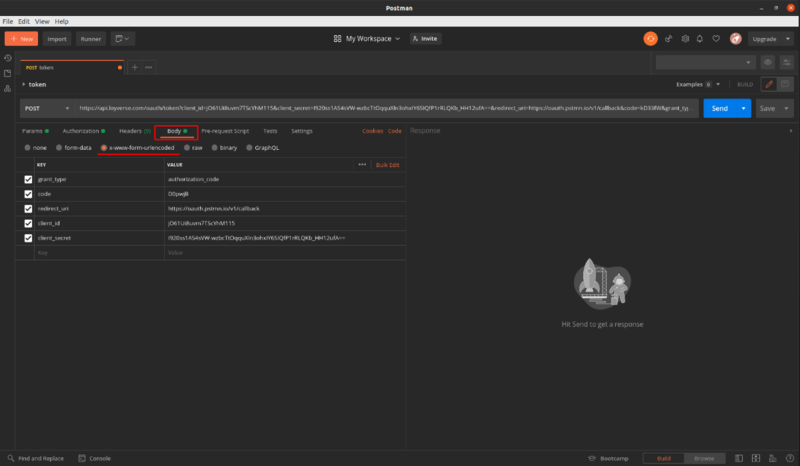800x466 pixels.
Task: Click the environment quick look eye icon
Action: tap(767, 62)
